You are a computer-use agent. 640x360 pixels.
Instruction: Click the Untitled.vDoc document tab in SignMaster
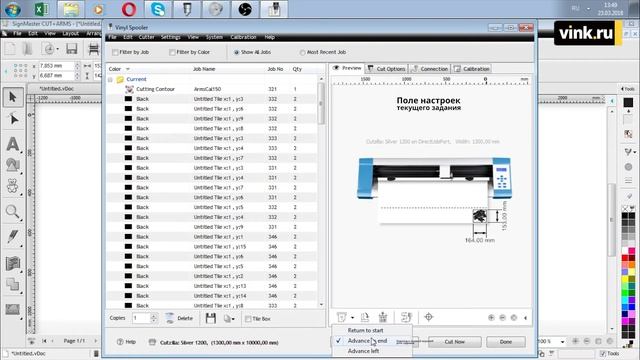point(57,89)
